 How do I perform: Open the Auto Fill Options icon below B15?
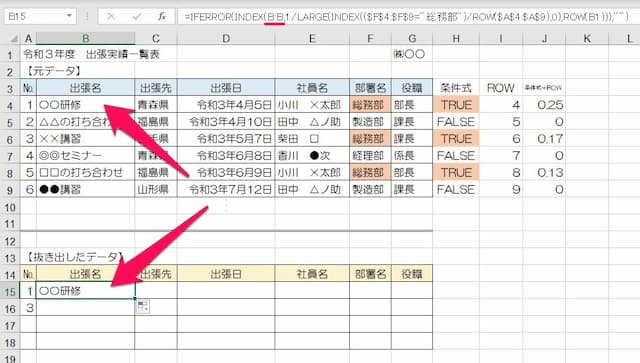[143, 307]
